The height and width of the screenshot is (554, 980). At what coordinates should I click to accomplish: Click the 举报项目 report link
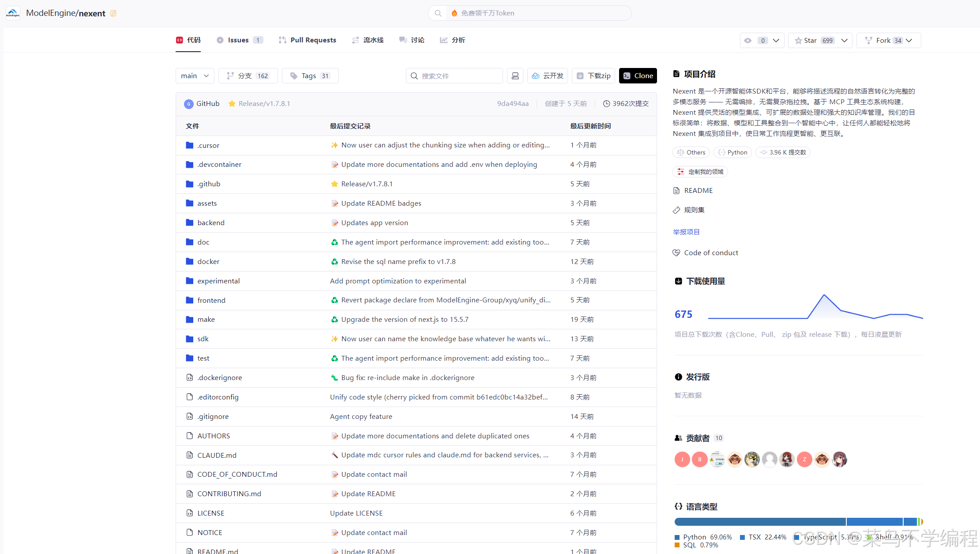coord(686,232)
